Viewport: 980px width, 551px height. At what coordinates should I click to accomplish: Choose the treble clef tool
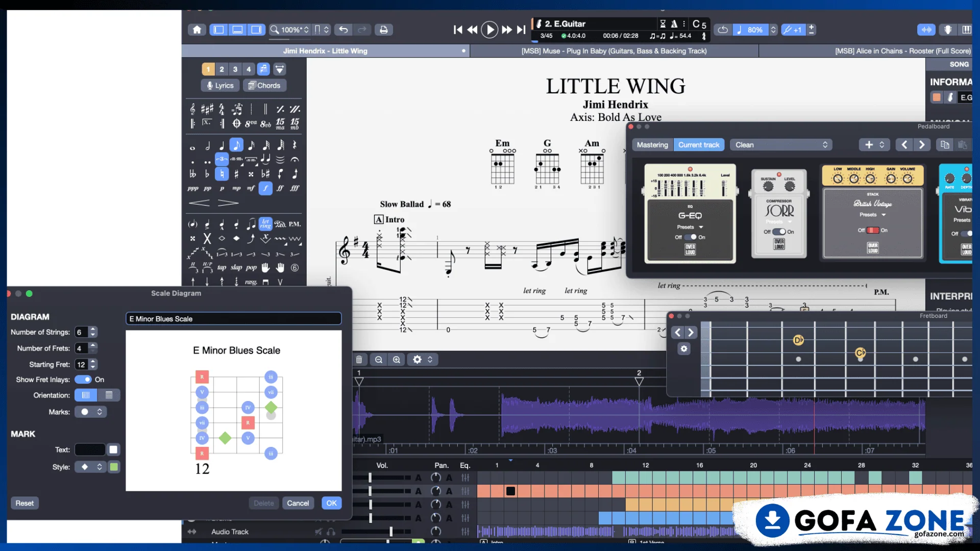coord(192,109)
